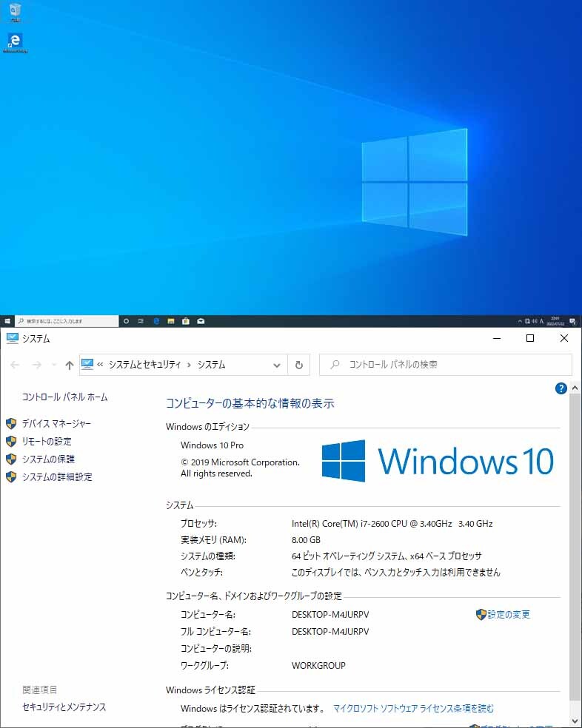582x728 pixels.
Task: Open Task View from the taskbar
Action: pyautogui.click(x=141, y=321)
